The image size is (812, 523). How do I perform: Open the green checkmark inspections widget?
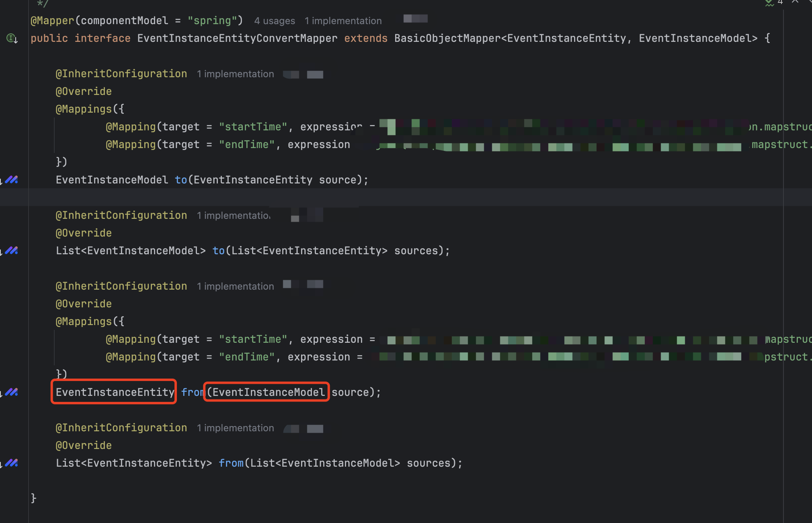point(769,2)
